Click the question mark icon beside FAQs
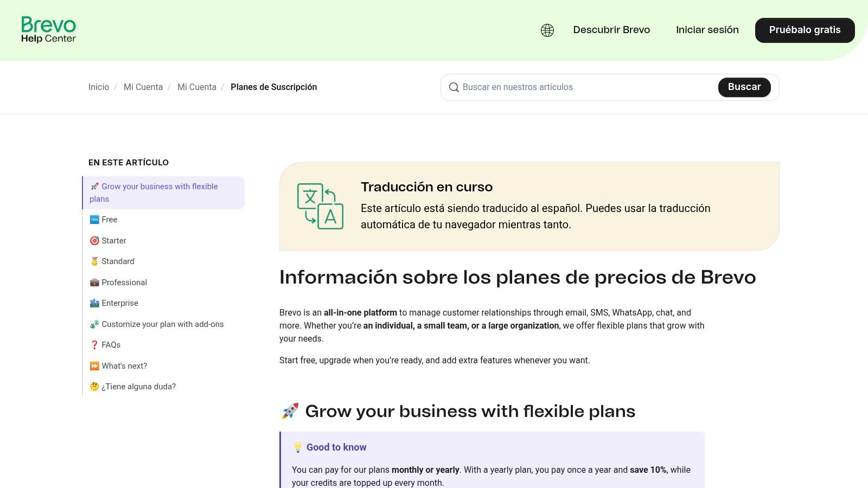Screen dimensions: 868x488 coord(94,345)
